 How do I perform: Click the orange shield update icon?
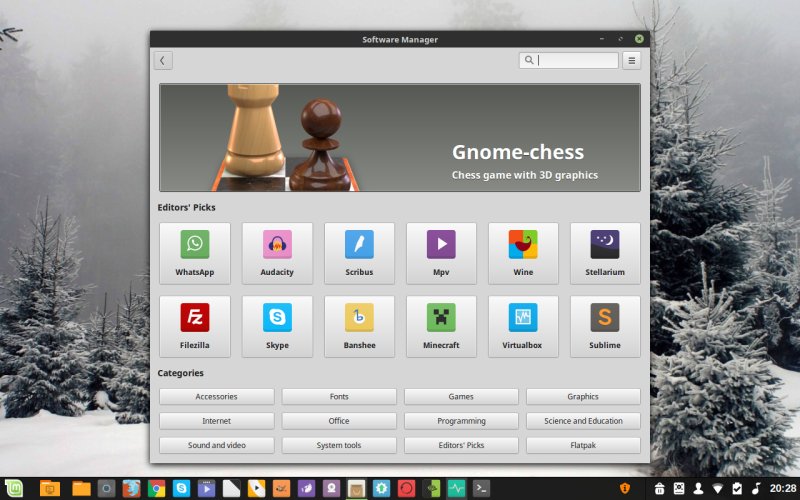624,489
